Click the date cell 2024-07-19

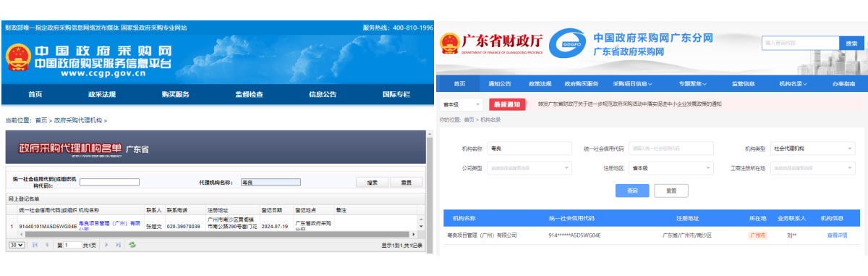(276, 225)
